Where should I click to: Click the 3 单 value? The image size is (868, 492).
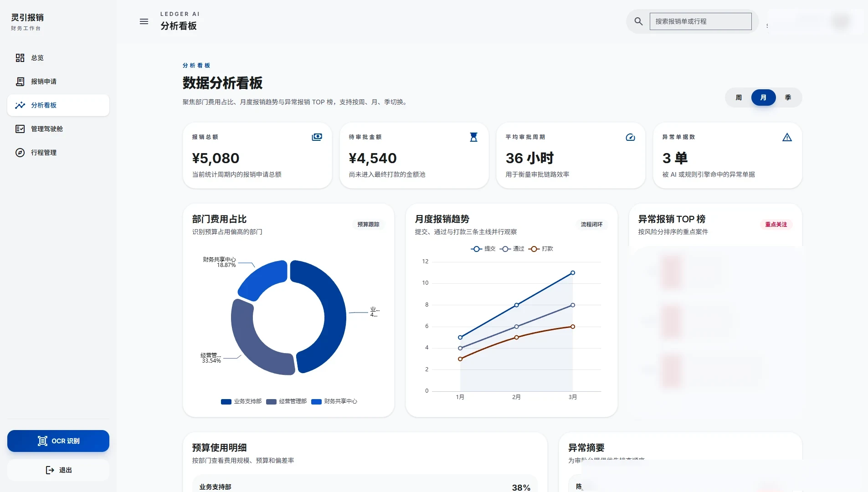675,158
